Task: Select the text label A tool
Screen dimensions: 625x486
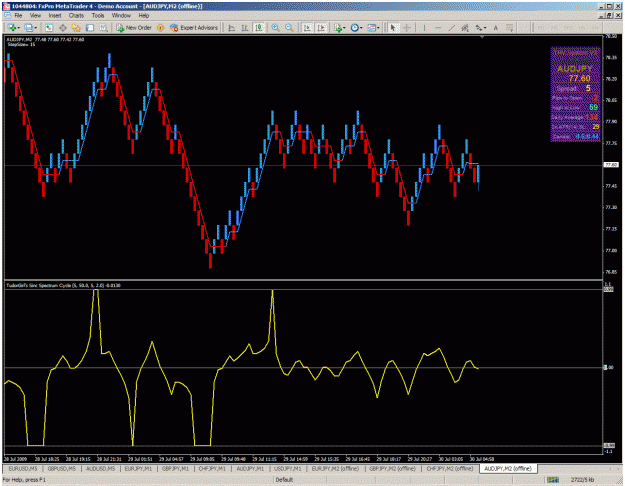Action: click(495, 28)
